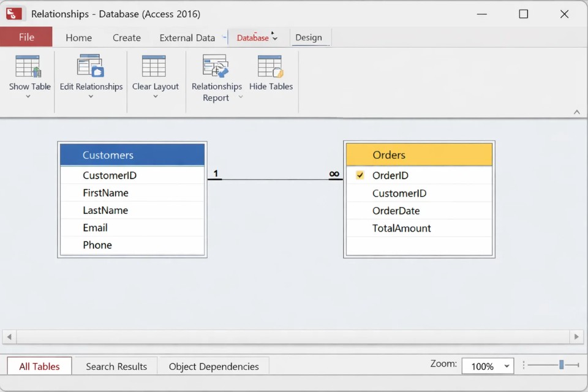The image size is (588, 392).
Task: Click the zoom slider handle
Action: [561, 365]
